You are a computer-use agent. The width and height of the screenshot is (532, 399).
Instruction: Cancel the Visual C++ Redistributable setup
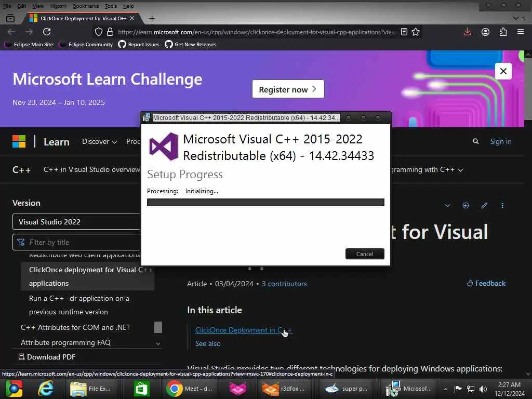click(365, 254)
